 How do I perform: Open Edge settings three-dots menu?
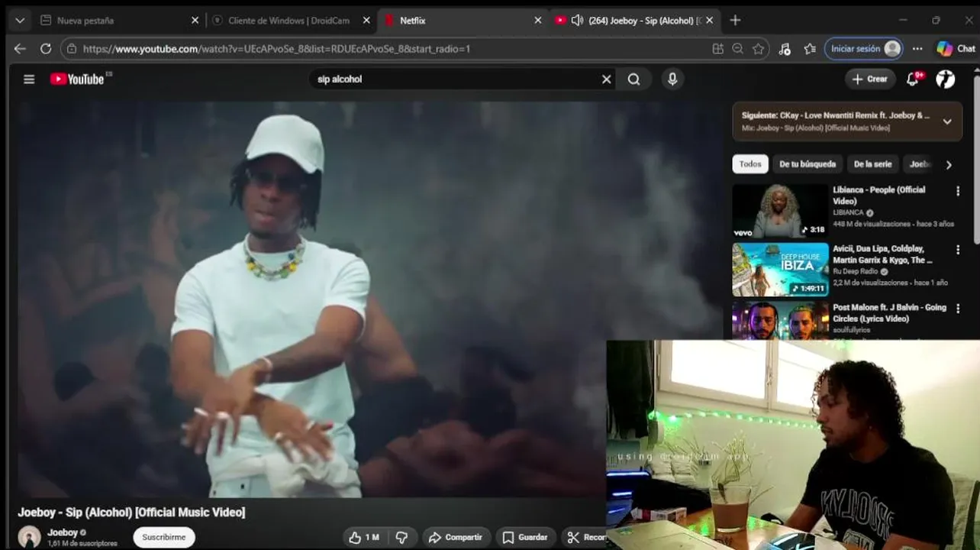click(x=917, y=49)
